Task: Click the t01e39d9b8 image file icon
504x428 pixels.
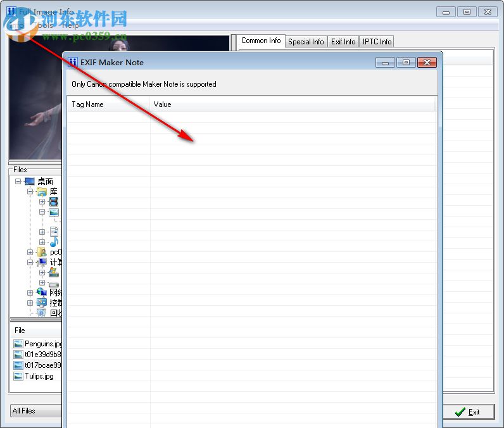Action: pyautogui.click(x=18, y=355)
